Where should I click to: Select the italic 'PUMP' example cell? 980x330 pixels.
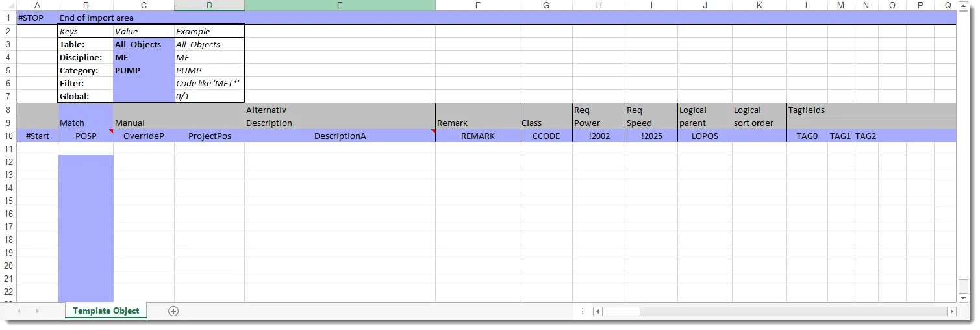click(209, 70)
